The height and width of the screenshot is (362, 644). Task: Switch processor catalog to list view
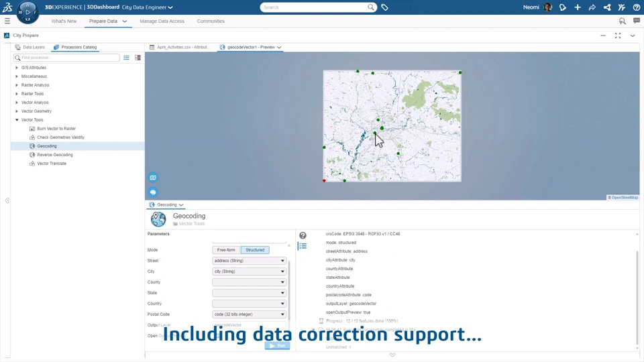[127, 58]
